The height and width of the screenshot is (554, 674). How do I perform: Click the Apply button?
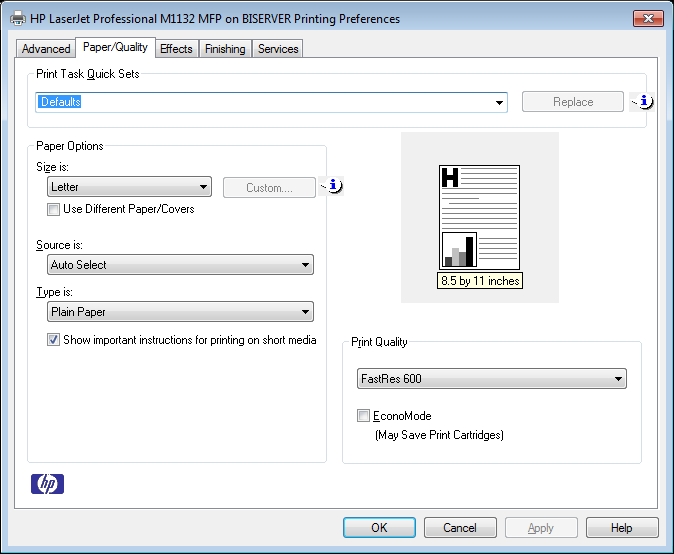coord(541,527)
